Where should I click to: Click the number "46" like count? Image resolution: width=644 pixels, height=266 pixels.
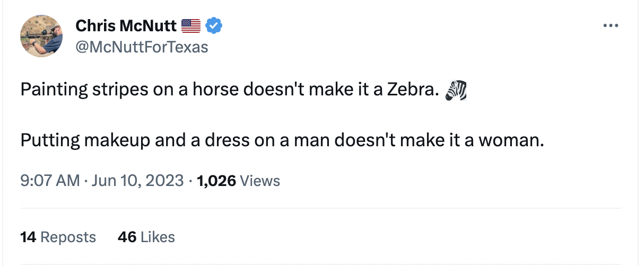click(x=127, y=237)
